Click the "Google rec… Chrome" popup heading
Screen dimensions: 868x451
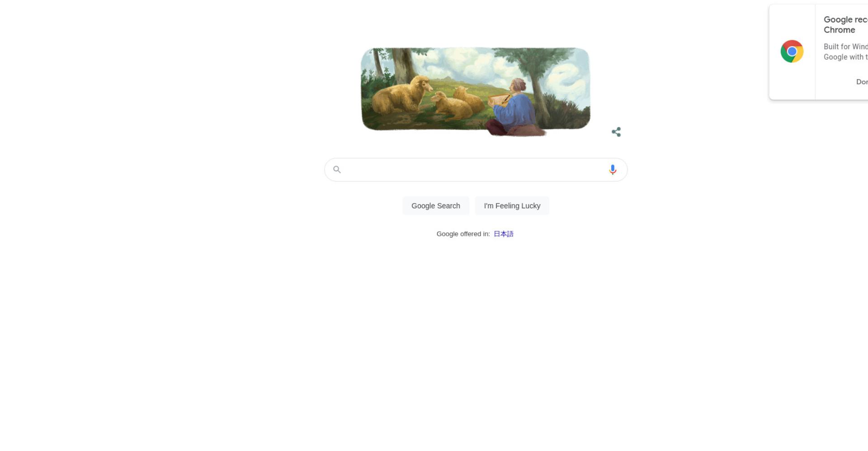coord(845,25)
